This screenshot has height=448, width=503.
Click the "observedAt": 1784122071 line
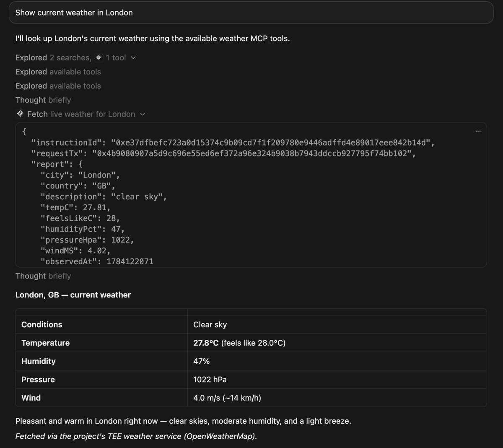coord(97,262)
